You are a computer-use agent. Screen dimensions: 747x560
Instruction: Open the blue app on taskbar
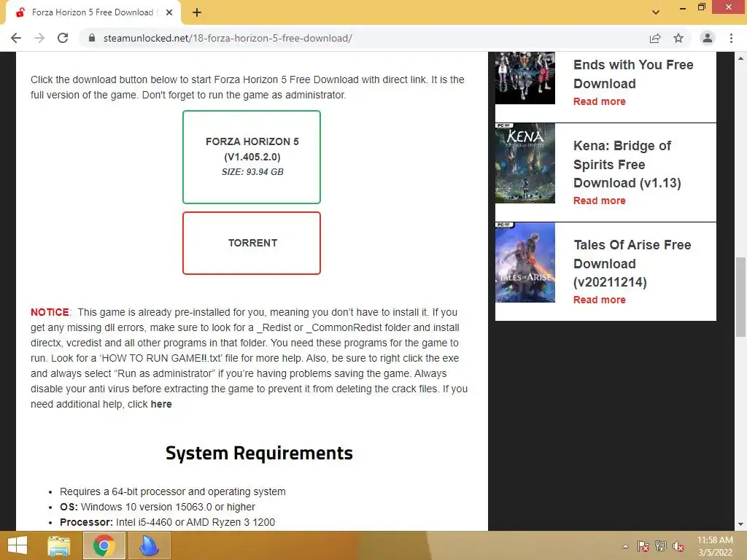point(149,545)
